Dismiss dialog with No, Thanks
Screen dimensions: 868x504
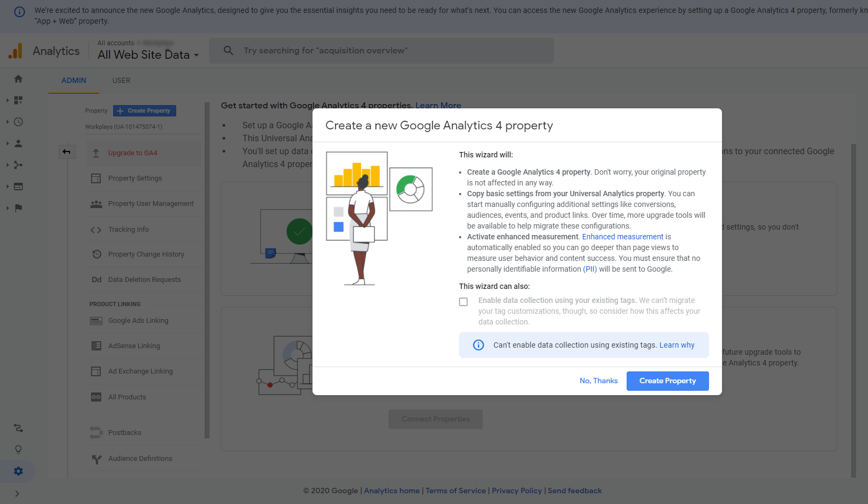(x=598, y=381)
